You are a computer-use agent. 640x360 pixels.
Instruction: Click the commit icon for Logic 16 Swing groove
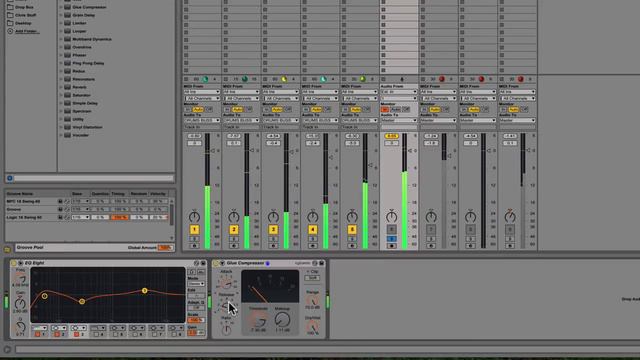pyautogui.click(x=67, y=217)
